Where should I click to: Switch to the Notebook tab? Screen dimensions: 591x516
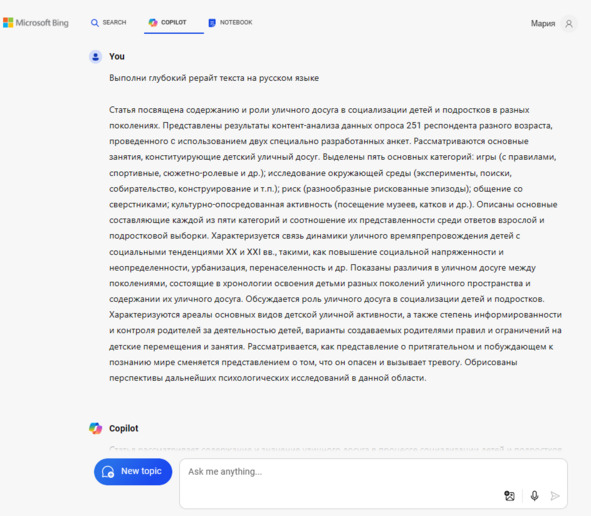tap(230, 23)
